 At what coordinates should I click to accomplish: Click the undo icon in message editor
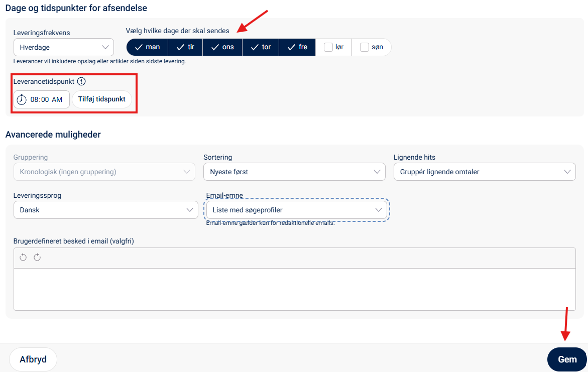(23, 257)
